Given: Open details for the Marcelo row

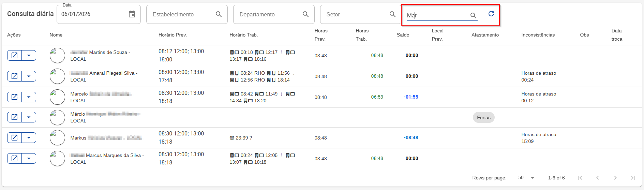Looking at the screenshot, I should click(x=14, y=97).
